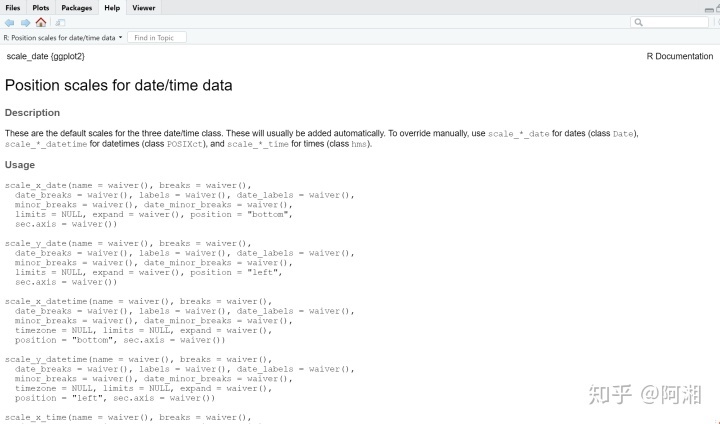
Task: Click the help search input box
Action: [x=669, y=22]
